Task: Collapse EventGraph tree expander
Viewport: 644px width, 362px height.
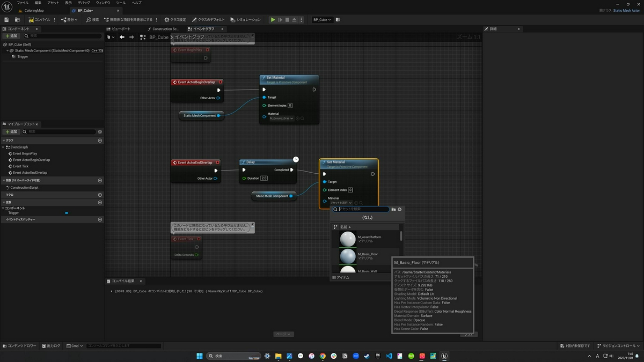Action: [4, 147]
